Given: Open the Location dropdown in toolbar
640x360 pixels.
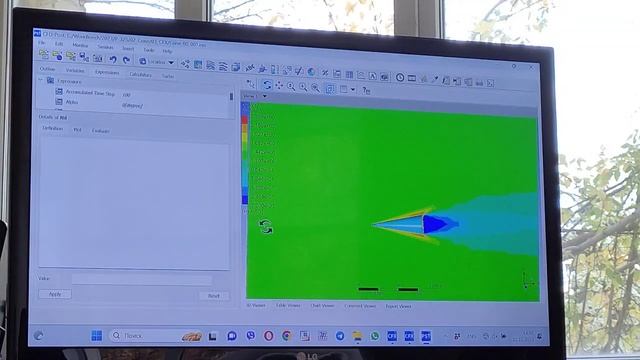Looking at the screenshot, I should 156,62.
